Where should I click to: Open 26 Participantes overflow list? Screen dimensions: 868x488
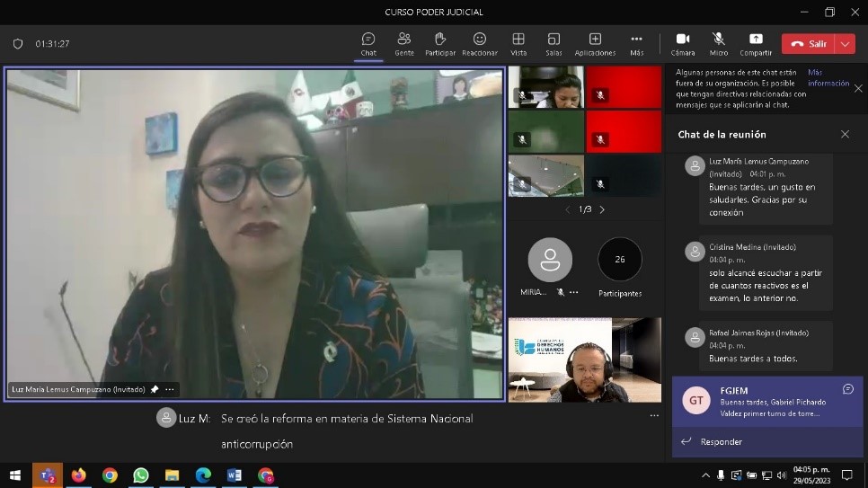[x=620, y=260]
